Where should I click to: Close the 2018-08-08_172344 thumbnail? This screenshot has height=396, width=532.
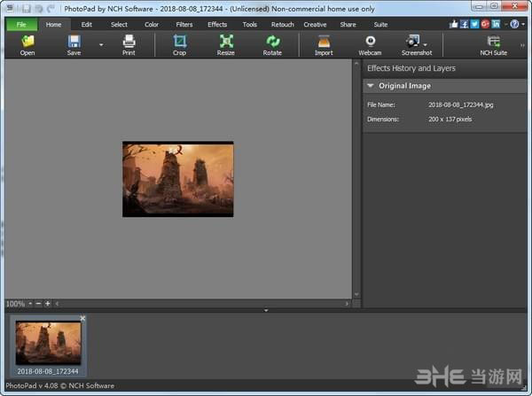coord(82,318)
